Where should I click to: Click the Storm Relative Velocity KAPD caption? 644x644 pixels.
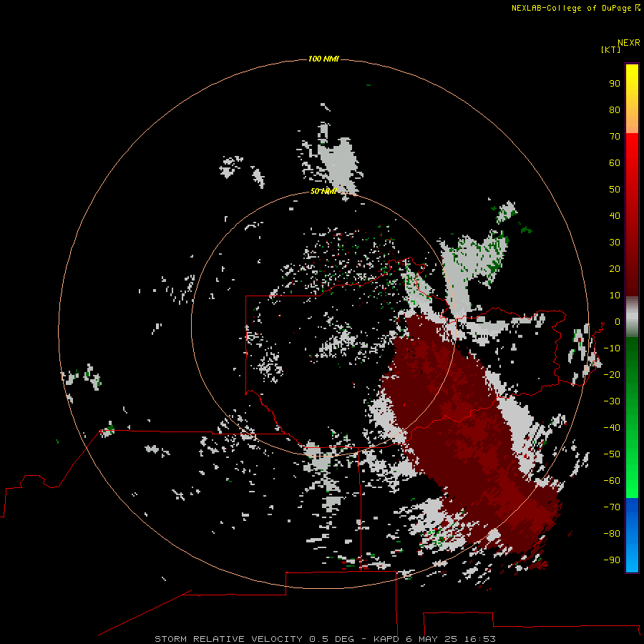pyautogui.click(x=325, y=639)
